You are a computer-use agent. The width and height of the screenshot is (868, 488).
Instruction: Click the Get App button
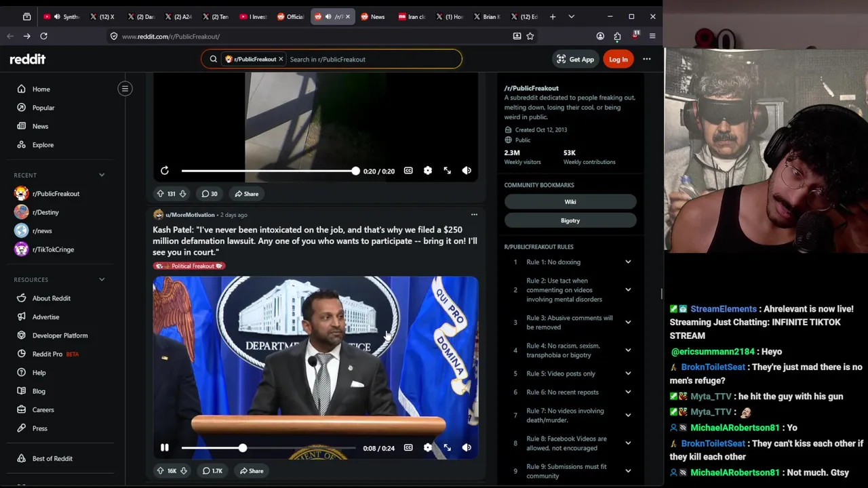575,59
